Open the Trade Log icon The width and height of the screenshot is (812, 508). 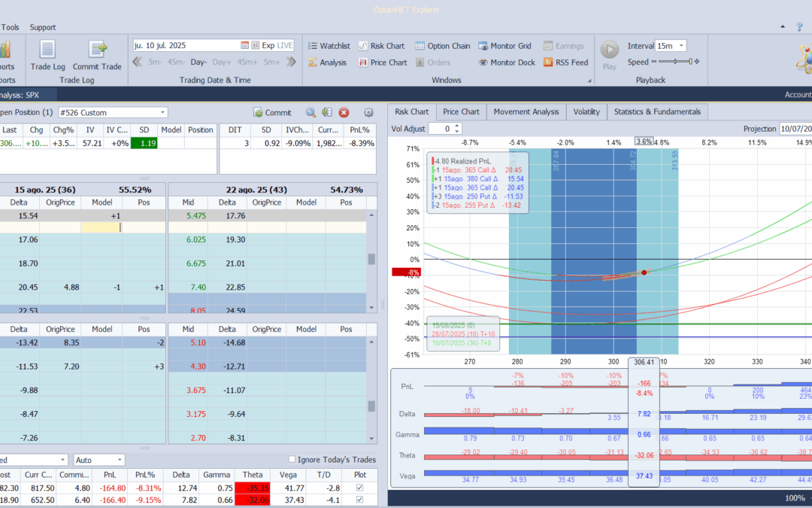[47, 49]
